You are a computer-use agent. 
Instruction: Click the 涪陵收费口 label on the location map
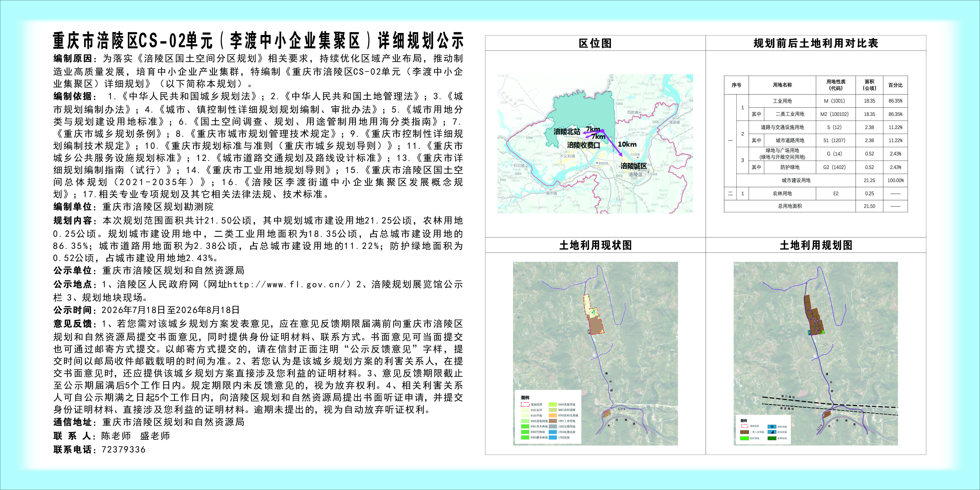[583, 145]
